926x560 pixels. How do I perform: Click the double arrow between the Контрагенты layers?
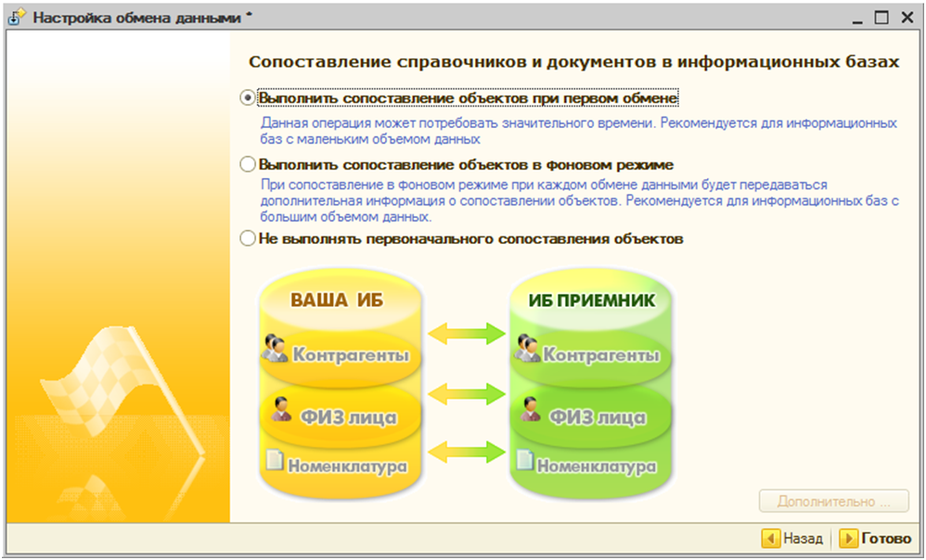pyautogui.click(x=467, y=331)
